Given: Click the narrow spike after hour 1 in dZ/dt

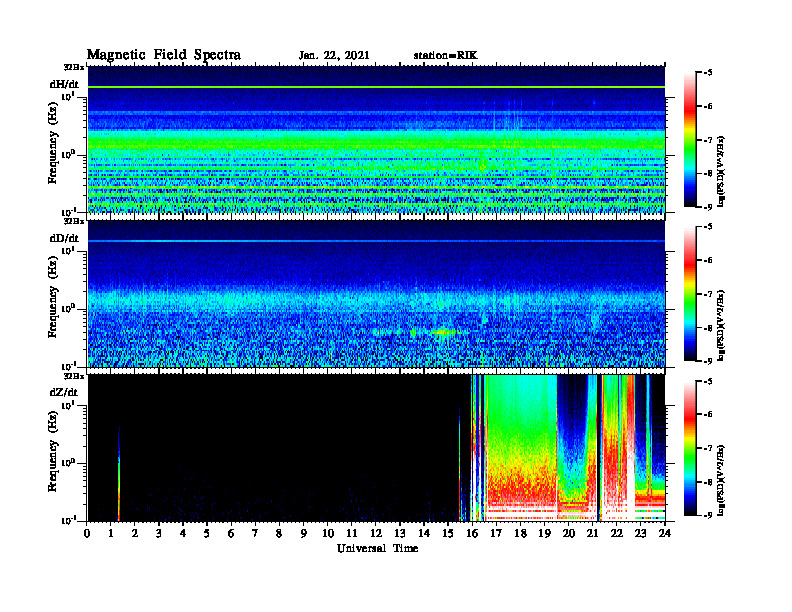Looking at the screenshot, I should (x=119, y=475).
